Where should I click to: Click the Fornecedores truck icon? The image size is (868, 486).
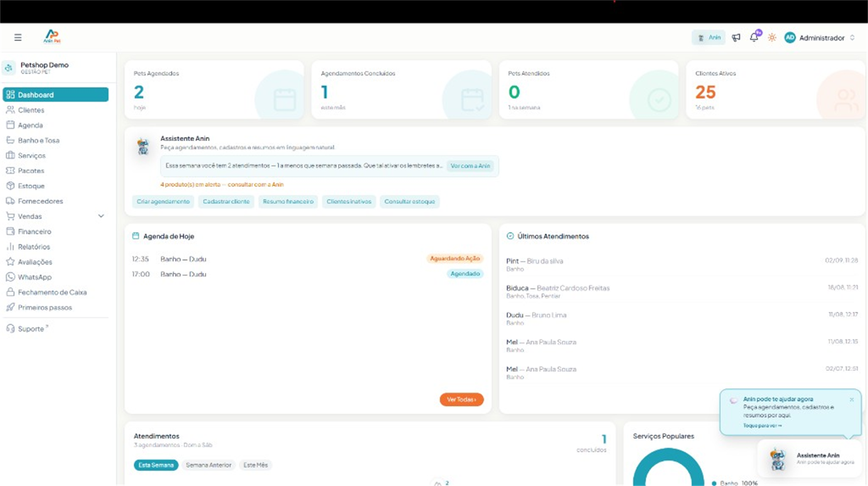click(10, 201)
